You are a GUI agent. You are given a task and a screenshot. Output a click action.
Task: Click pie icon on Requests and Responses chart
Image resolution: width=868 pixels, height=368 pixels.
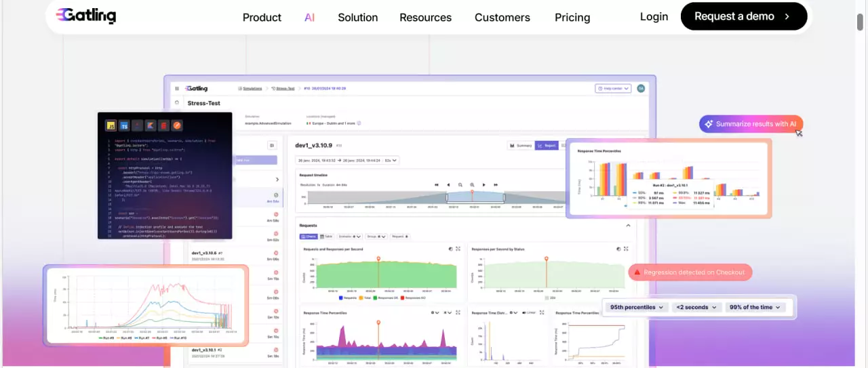coord(450,249)
